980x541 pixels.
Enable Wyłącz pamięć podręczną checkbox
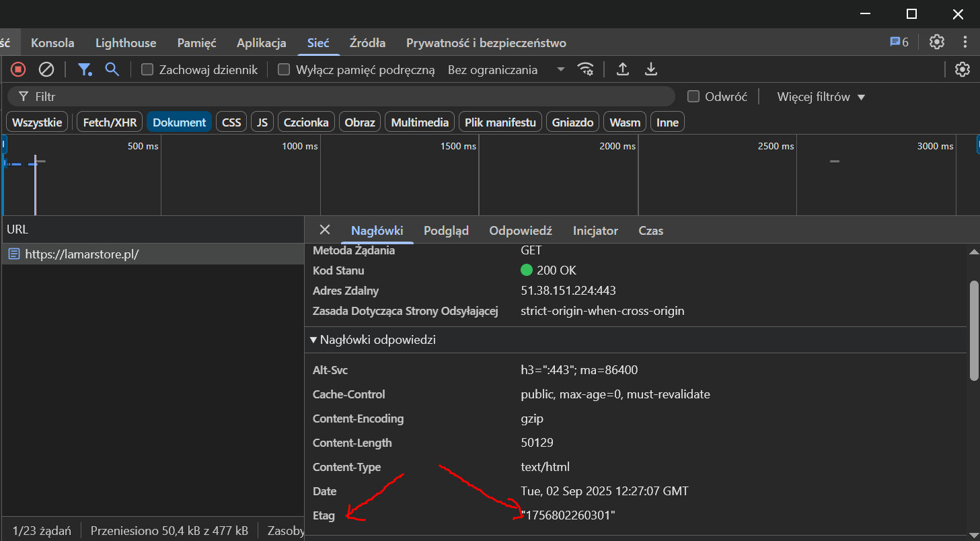click(x=284, y=69)
